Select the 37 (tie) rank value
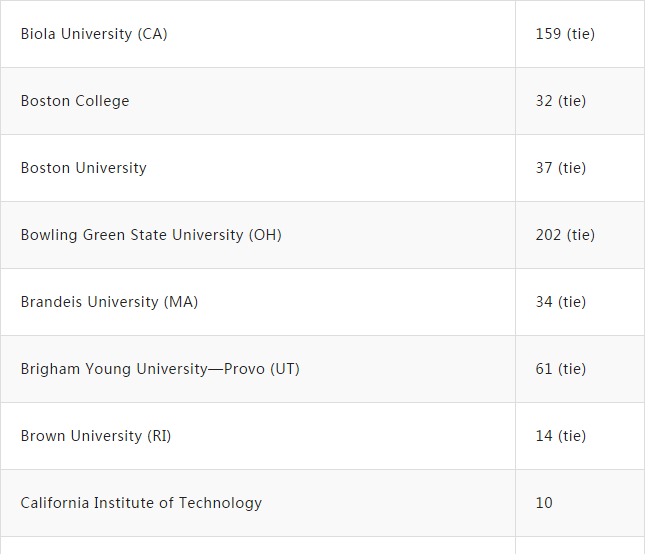 pyautogui.click(x=561, y=168)
